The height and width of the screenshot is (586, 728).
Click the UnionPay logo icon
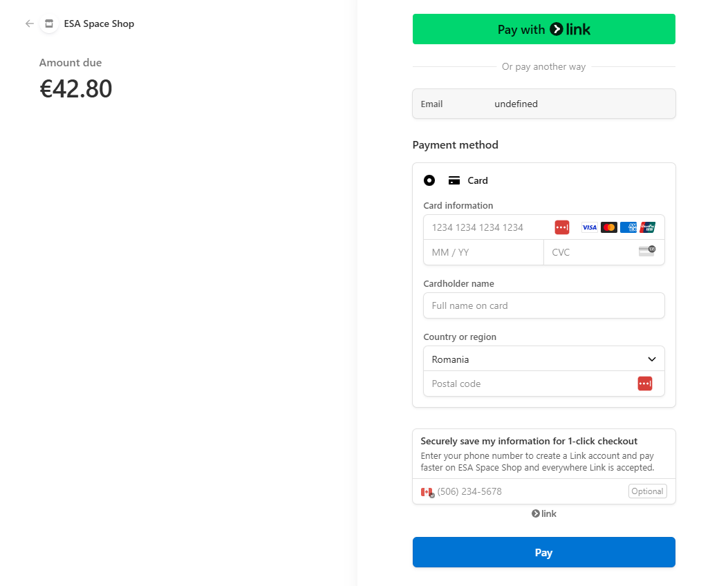[x=647, y=227]
